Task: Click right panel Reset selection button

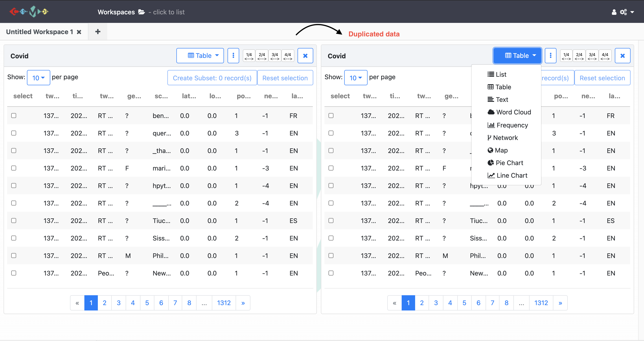Action: [602, 78]
